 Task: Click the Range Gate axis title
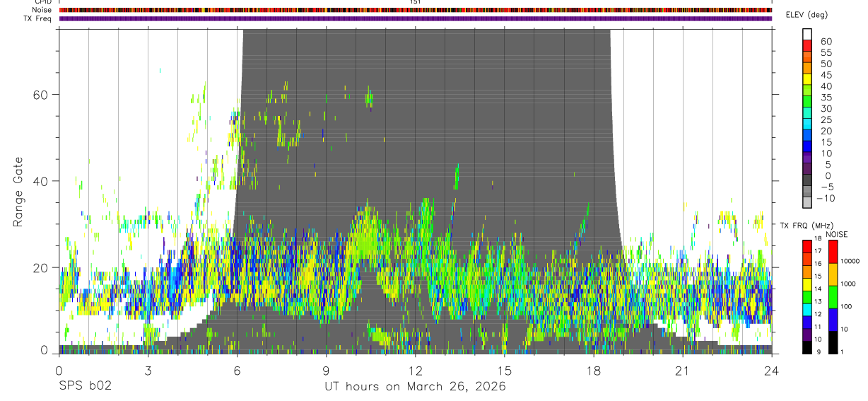click(19, 192)
